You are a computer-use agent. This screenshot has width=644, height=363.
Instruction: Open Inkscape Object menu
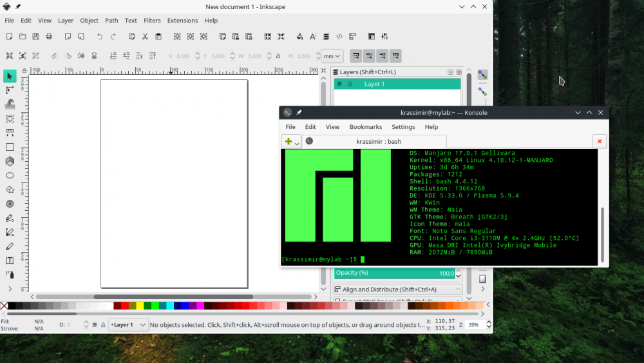pyautogui.click(x=89, y=21)
